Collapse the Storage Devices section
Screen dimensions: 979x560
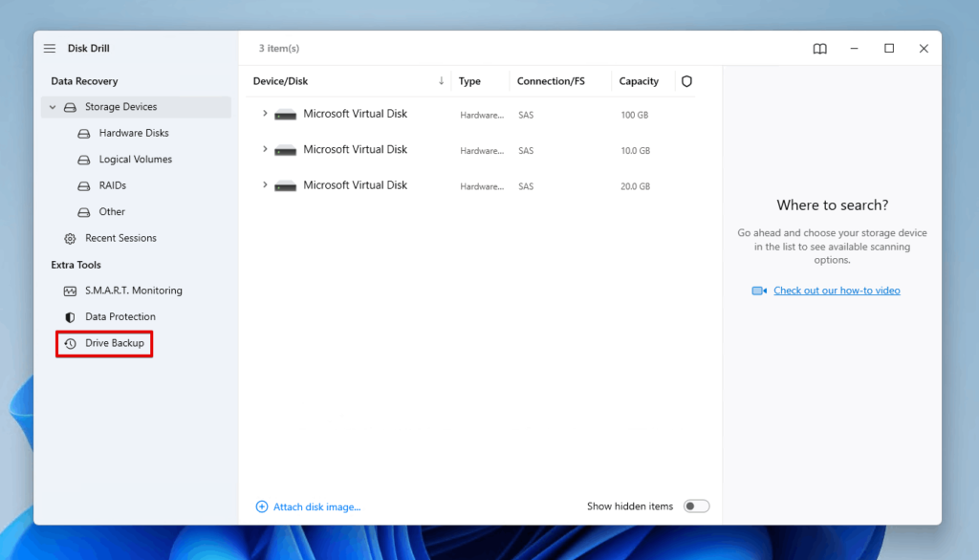pos(53,107)
